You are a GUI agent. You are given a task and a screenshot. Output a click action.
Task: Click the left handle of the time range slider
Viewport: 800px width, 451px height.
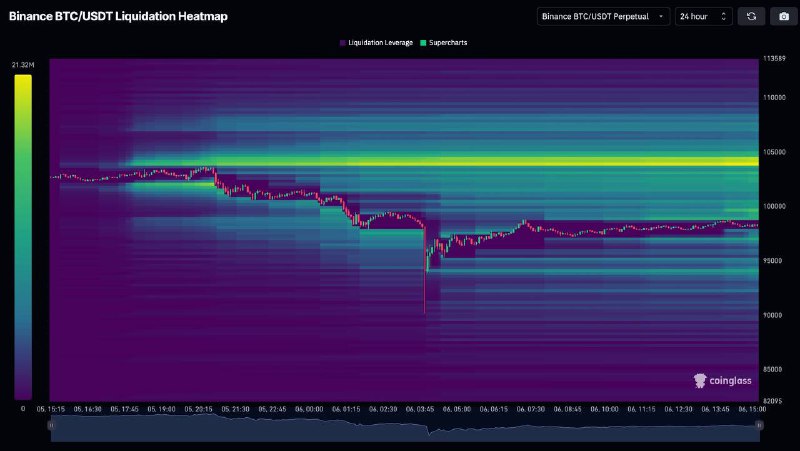(51, 425)
